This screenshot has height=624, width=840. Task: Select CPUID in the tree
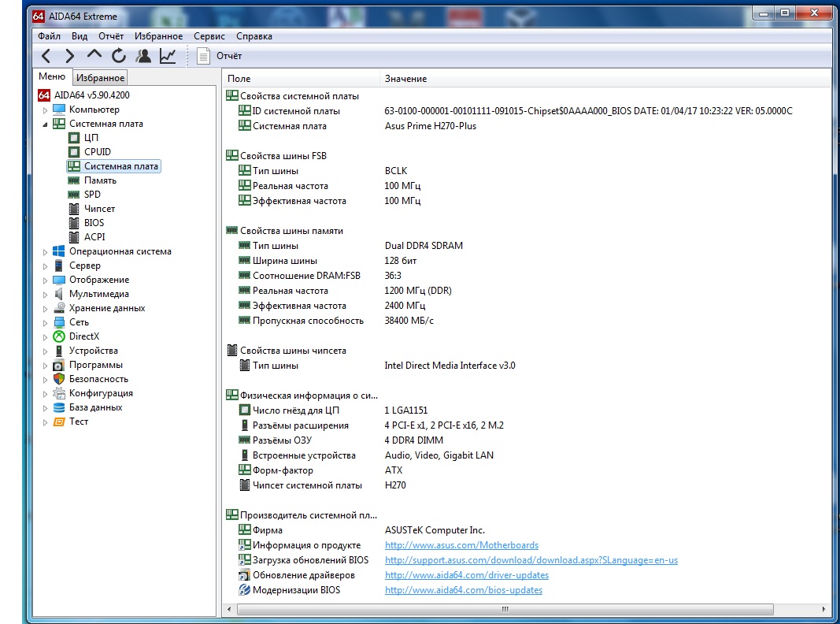(x=98, y=152)
